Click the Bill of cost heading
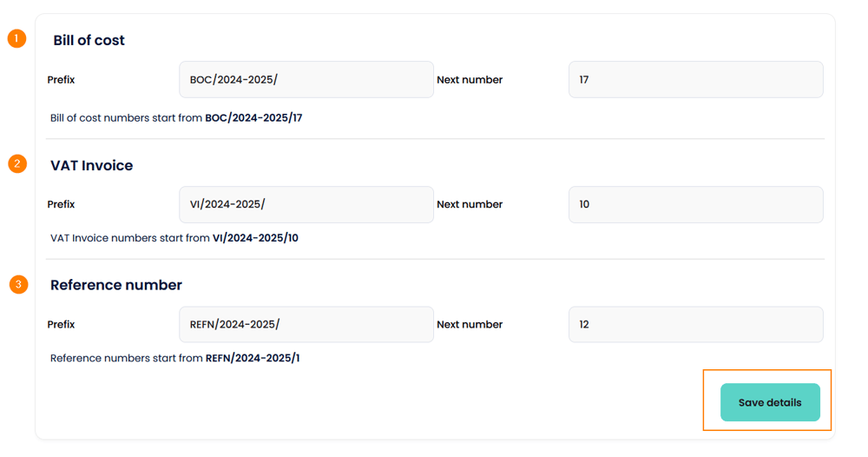This screenshot has height=457, width=868. (x=89, y=41)
